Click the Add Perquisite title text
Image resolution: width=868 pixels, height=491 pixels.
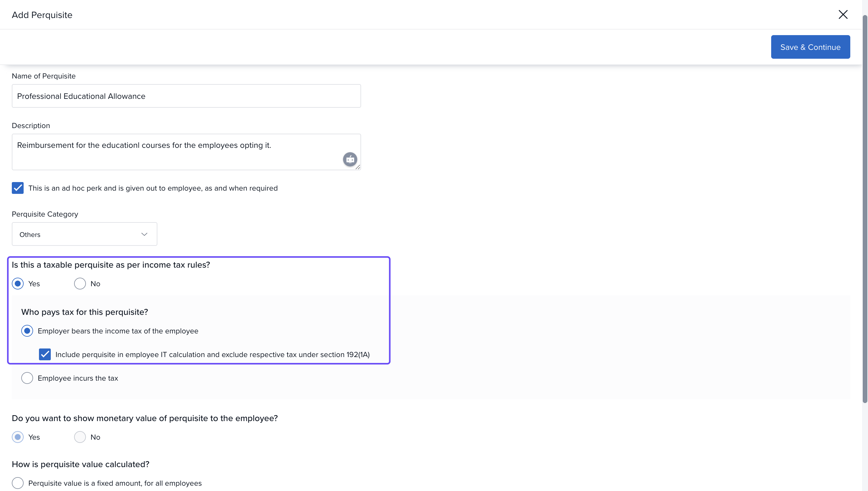pyautogui.click(x=42, y=15)
